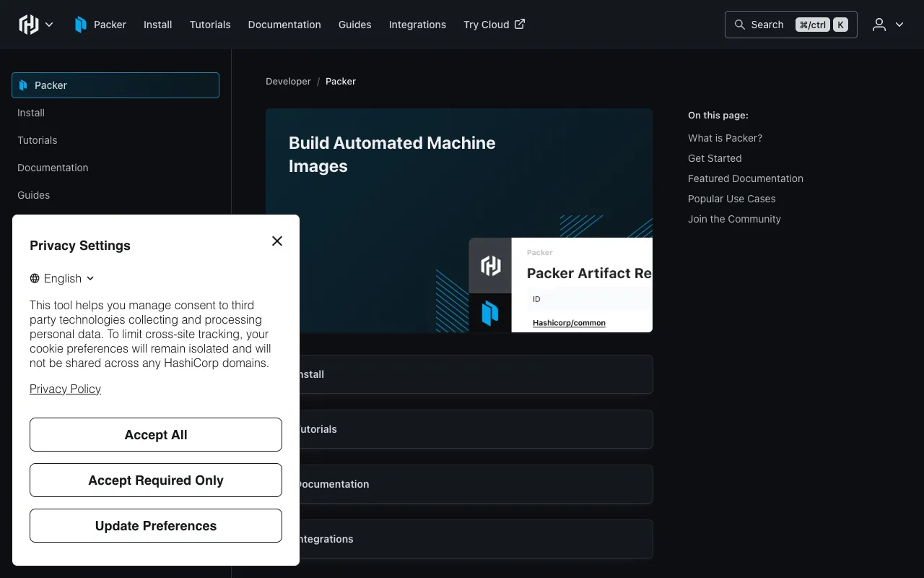Open the Privacy Policy link
The height and width of the screenshot is (578, 924).
65,389
